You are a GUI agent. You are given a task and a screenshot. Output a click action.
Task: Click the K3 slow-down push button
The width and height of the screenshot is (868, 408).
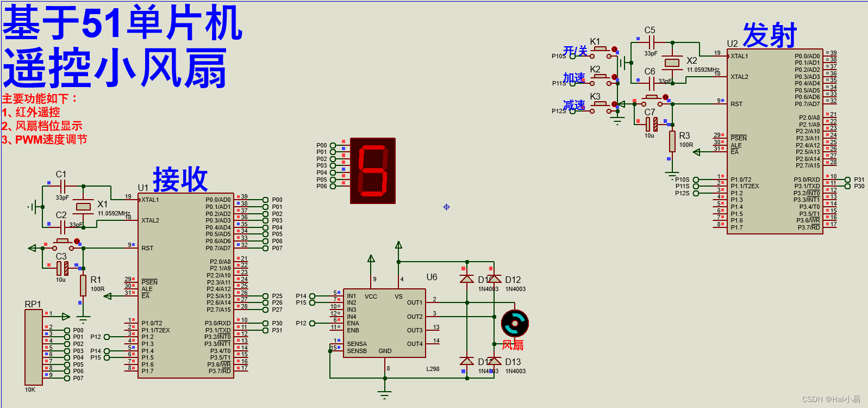(x=600, y=108)
